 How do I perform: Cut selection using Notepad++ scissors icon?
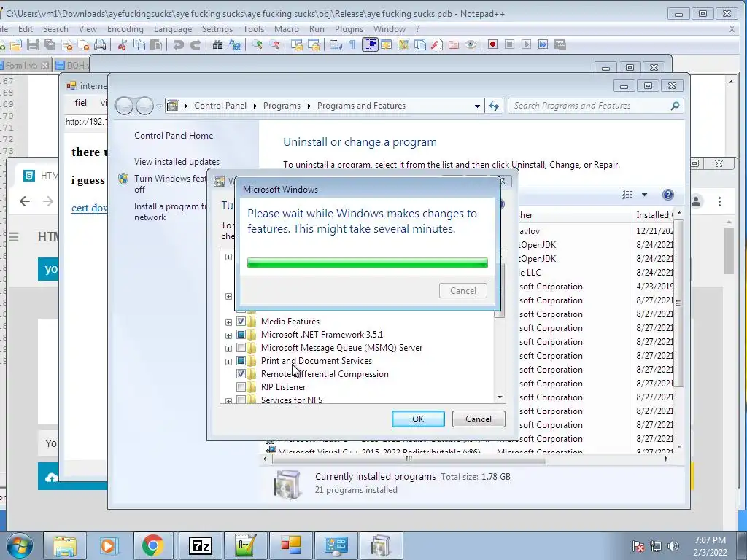coord(123,44)
